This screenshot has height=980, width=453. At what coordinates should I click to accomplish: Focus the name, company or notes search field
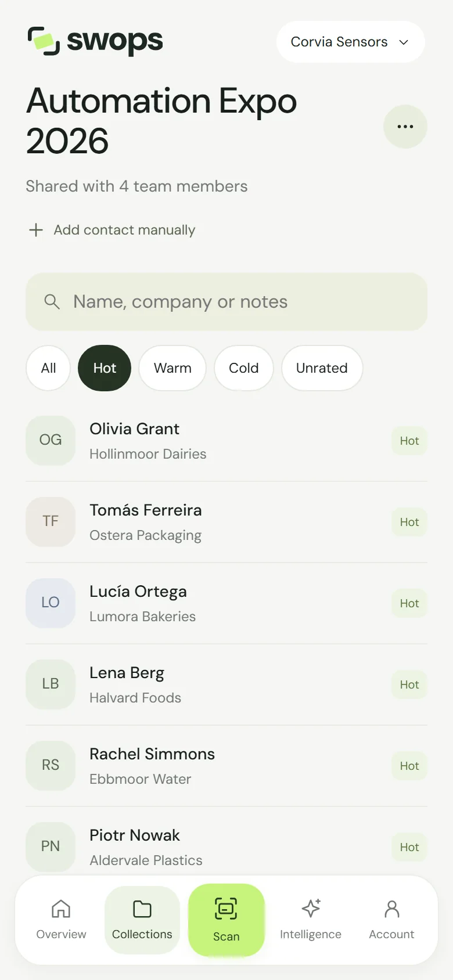[227, 302]
